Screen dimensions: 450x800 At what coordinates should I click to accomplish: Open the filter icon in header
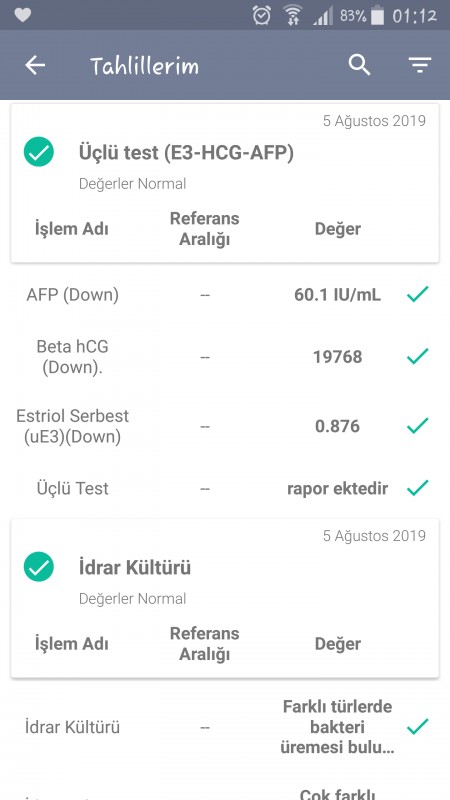[x=420, y=65]
